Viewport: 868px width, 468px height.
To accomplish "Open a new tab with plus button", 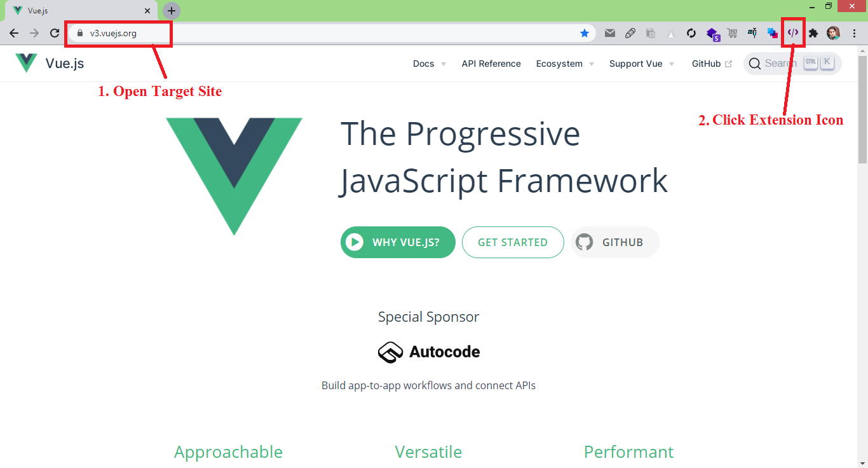I will click(x=172, y=11).
